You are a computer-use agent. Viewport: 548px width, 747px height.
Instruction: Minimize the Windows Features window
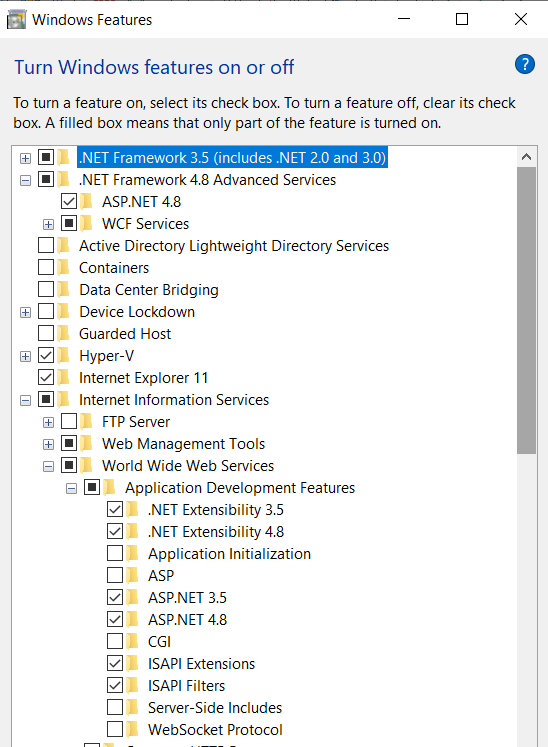pyautogui.click(x=404, y=19)
